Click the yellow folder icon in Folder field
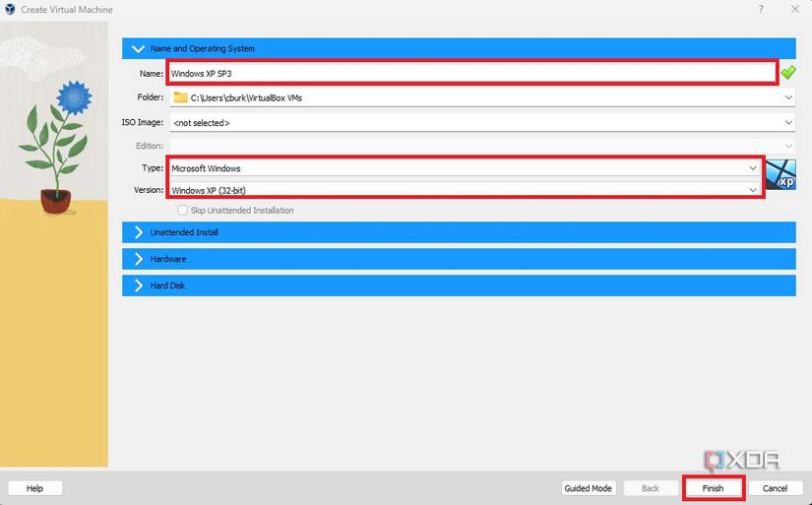 [x=180, y=96]
